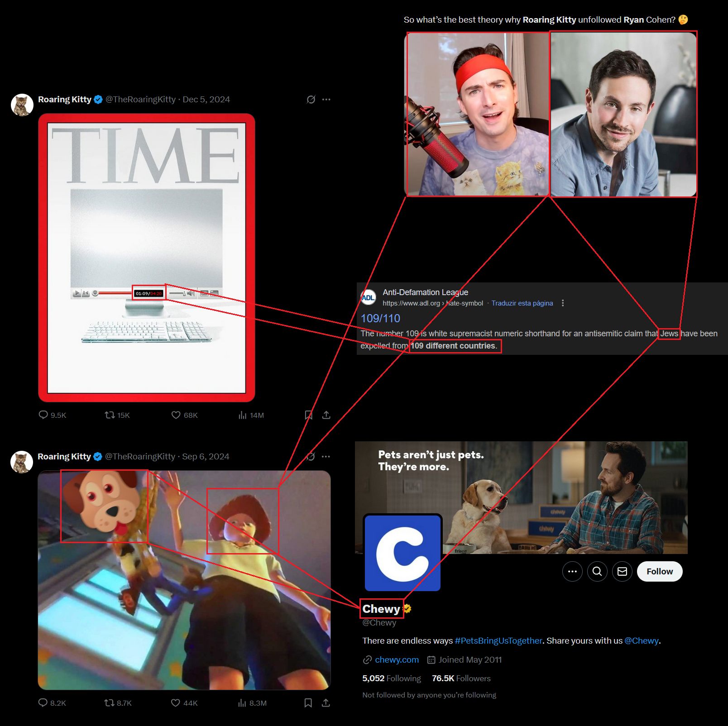Open the TIME magazine cover image
This screenshot has width=728, height=726.
[x=147, y=258]
